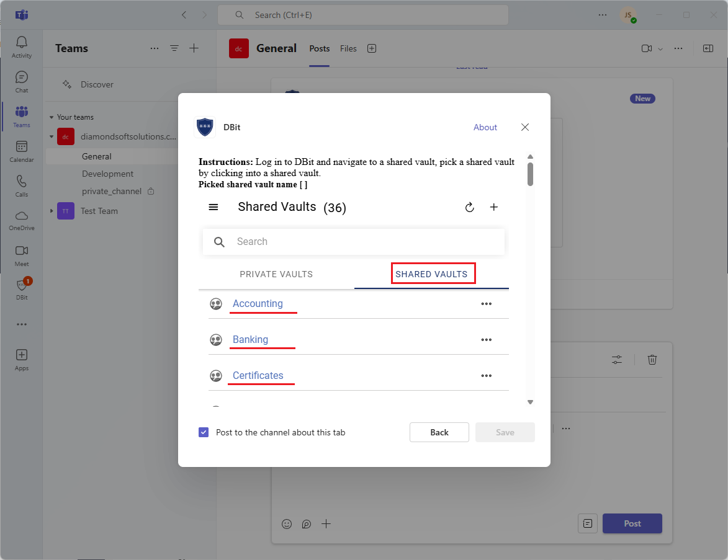This screenshot has height=560, width=728.
Task: Open the Files tab
Action: click(x=348, y=49)
